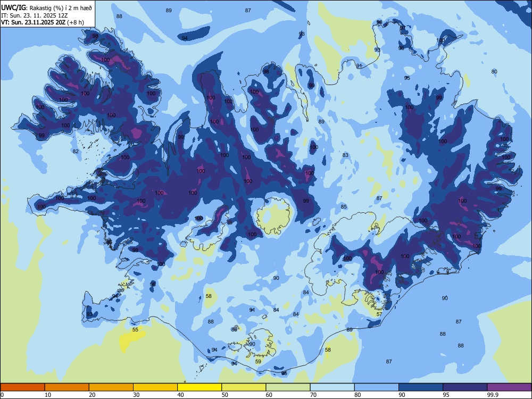Viewport: 532px width, 399px height.
Task: Click the map humidity value '57'
Action: [379, 314]
